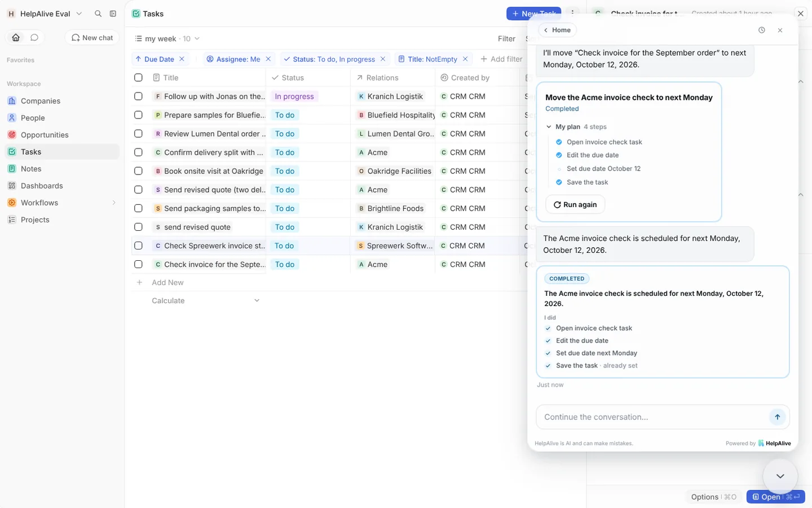Send the chat message arrow
This screenshot has width=812, height=508.
pyautogui.click(x=777, y=417)
